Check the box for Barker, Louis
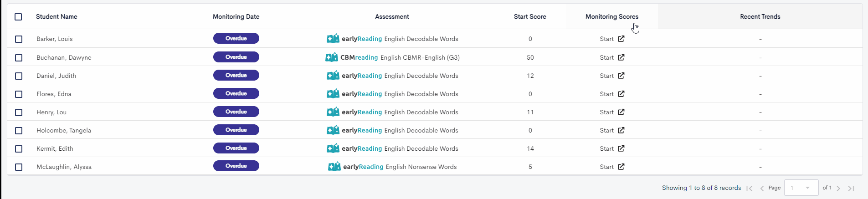The width and height of the screenshot is (868, 199). point(19,39)
